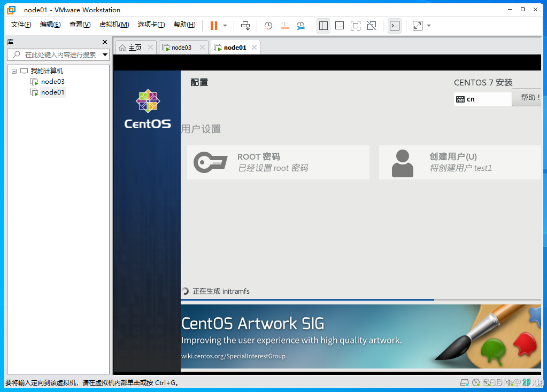
Task: Click the Unity mode toolbar icon
Action: tap(372, 26)
